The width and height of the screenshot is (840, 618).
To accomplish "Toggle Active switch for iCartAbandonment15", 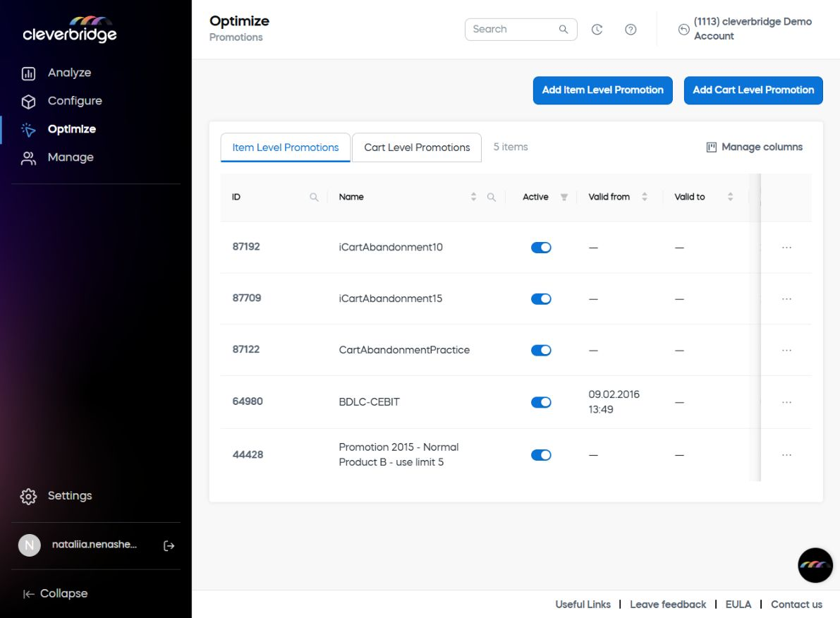I will (541, 299).
